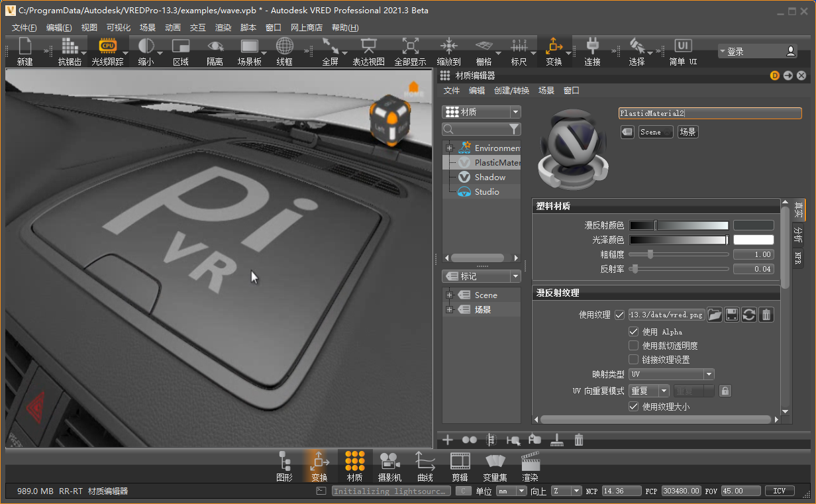The height and width of the screenshot is (504, 816).
Task: Click the 全部显示 show all icon
Action: [410, 46]
